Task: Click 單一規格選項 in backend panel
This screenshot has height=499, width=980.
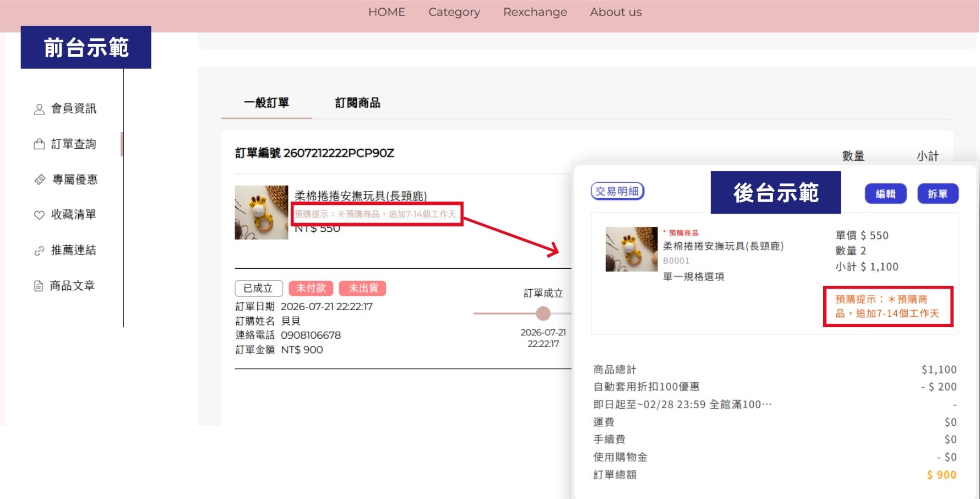Action: [694, 276]
